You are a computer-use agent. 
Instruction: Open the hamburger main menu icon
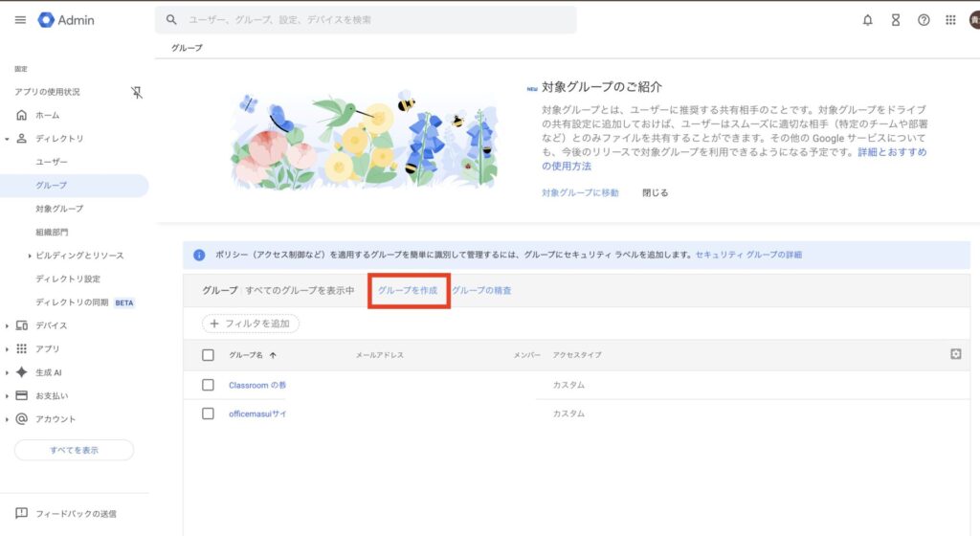(x=20, y=20)
